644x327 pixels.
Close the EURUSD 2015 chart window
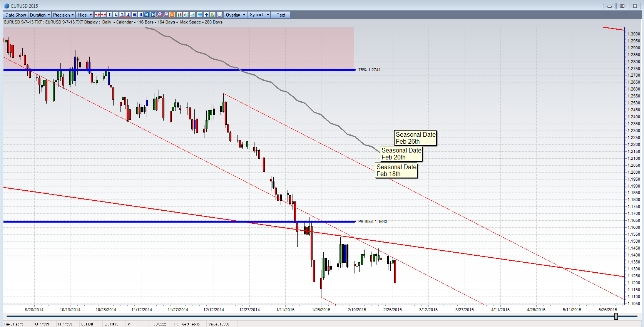pos(635,6)
